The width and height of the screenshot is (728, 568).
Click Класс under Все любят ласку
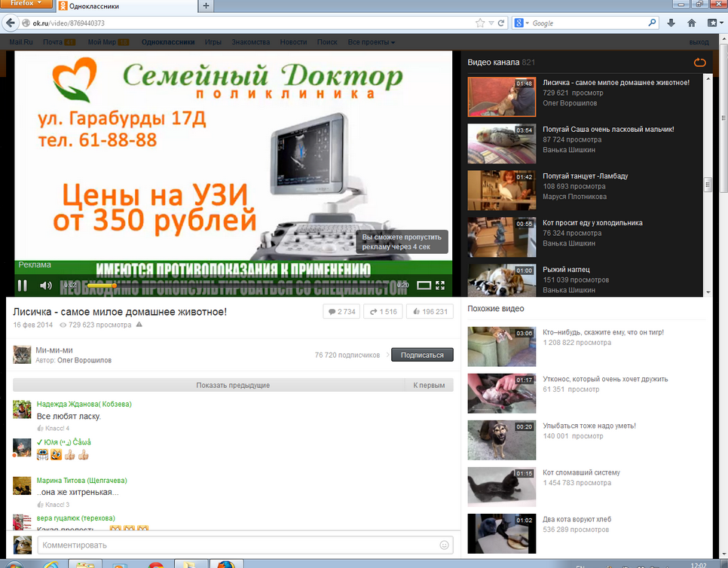[54, 428]
